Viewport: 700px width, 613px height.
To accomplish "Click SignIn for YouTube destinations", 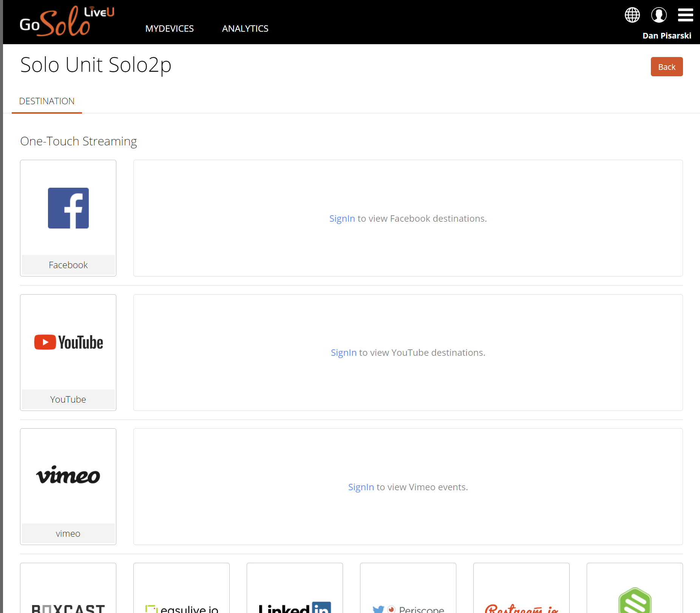I will click(x=343, y=353).
